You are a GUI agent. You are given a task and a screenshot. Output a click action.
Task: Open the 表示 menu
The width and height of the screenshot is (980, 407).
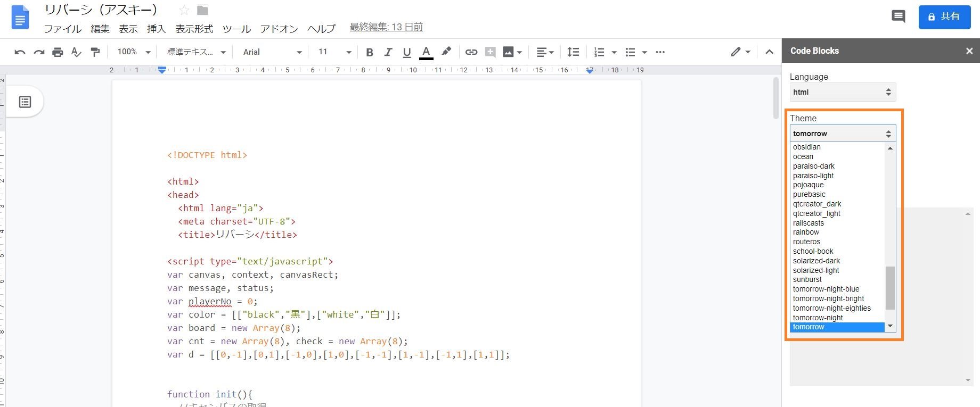tap(128, 29)
